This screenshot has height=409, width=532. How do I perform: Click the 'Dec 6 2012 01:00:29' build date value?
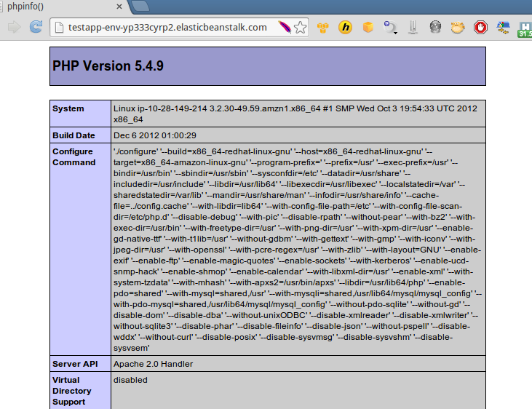(155, 135)
